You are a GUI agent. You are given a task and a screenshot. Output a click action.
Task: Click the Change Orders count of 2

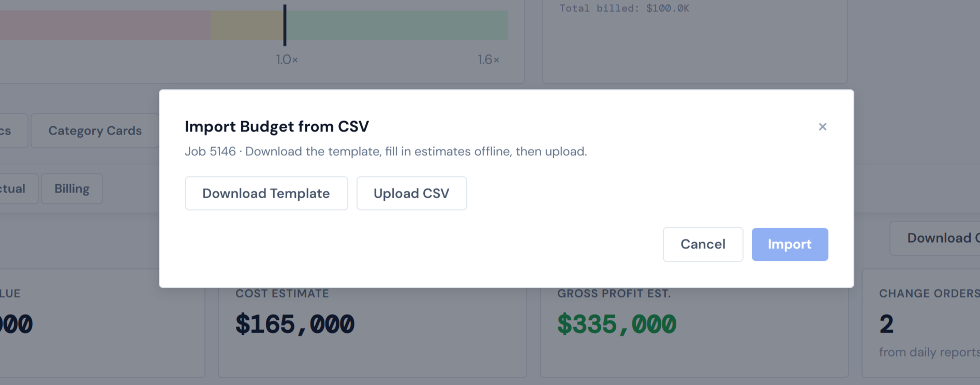pos(885,323)
